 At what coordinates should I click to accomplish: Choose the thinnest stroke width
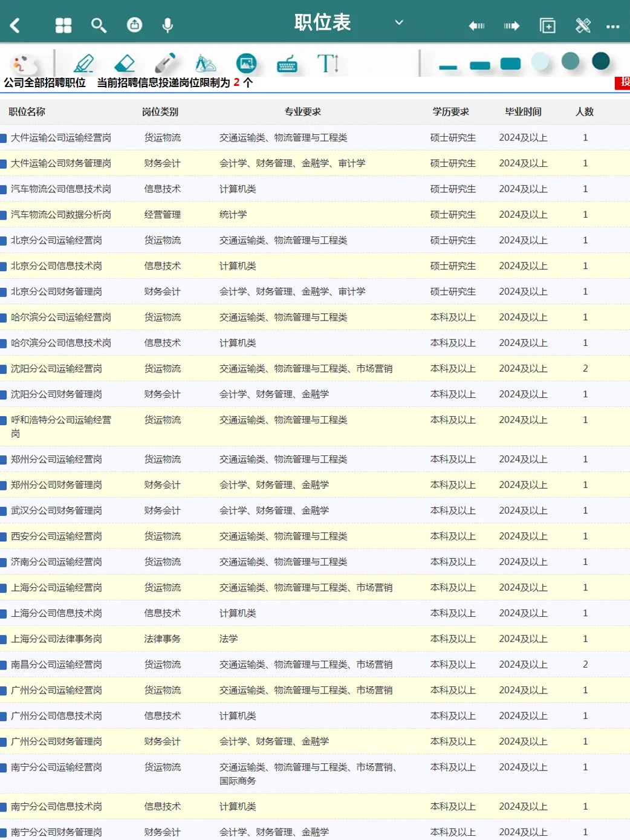coord(448,67)
